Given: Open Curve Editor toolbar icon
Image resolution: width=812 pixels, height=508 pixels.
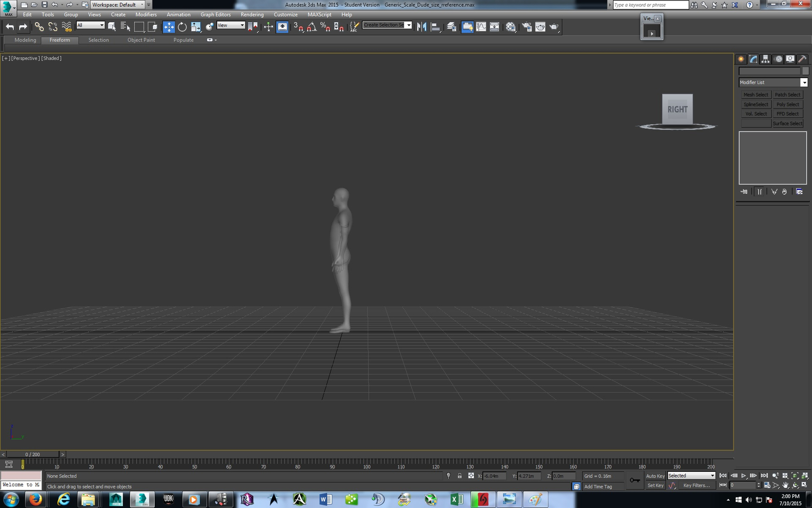Looking at the screenshot, I should (x=481, y=27).
